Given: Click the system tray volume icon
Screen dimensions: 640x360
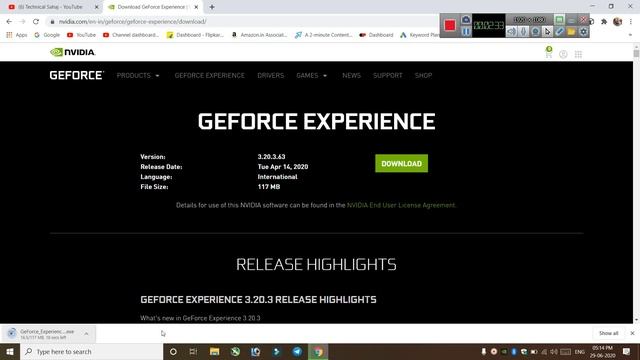Looking at the screenshot, I should click(554, 352).
